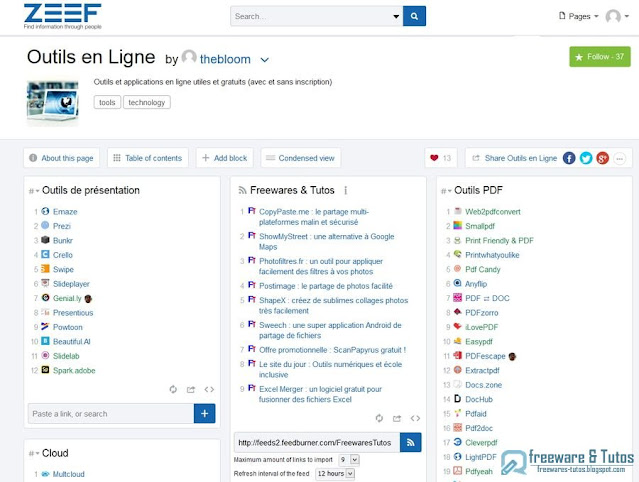Image resolution: width=639 pixels, height=482 pixels.
Task: Click refresh icon in Outils de présentation block
Action: 173,390
